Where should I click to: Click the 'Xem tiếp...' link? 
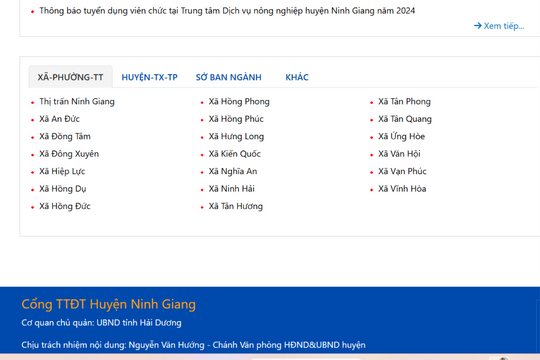tap(499, 26)
